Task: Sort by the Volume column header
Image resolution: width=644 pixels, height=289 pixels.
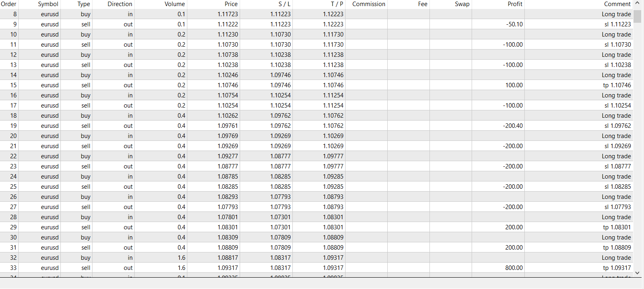Action: [175, 4]
